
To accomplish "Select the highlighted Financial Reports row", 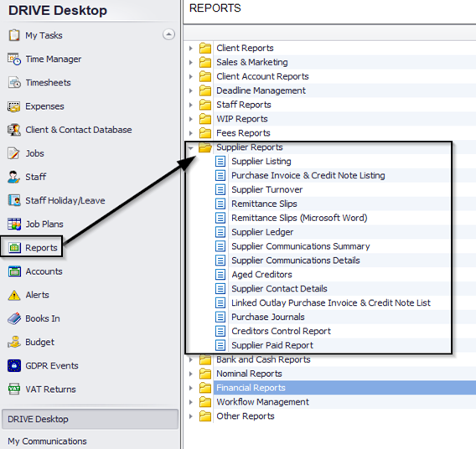I will 344,388.
